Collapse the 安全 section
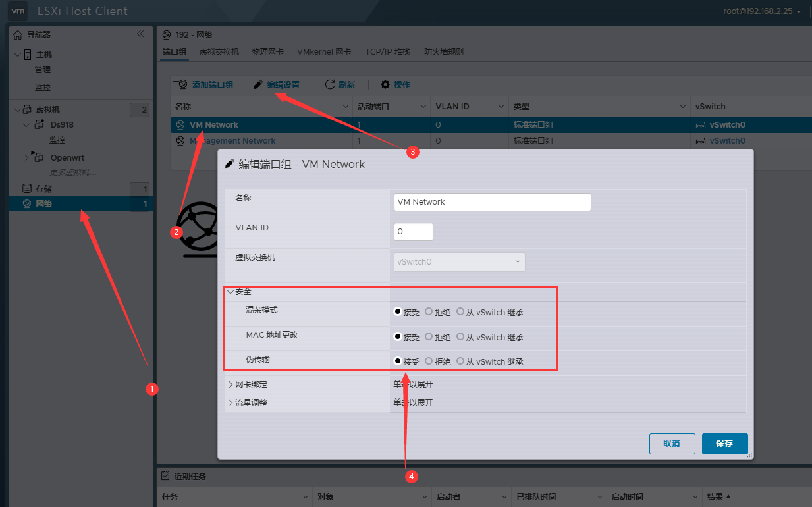812x507 pixels. click(x=230, y=292)
